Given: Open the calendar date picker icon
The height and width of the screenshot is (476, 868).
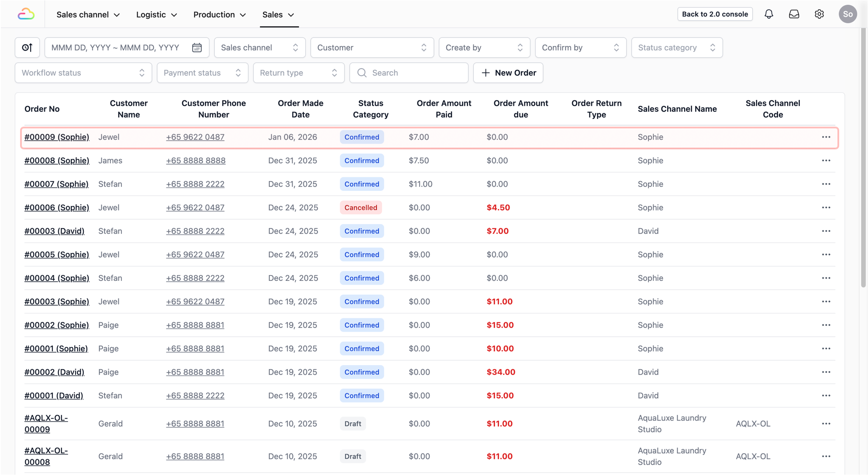Looking at the screenshot, I should (197, 48).
